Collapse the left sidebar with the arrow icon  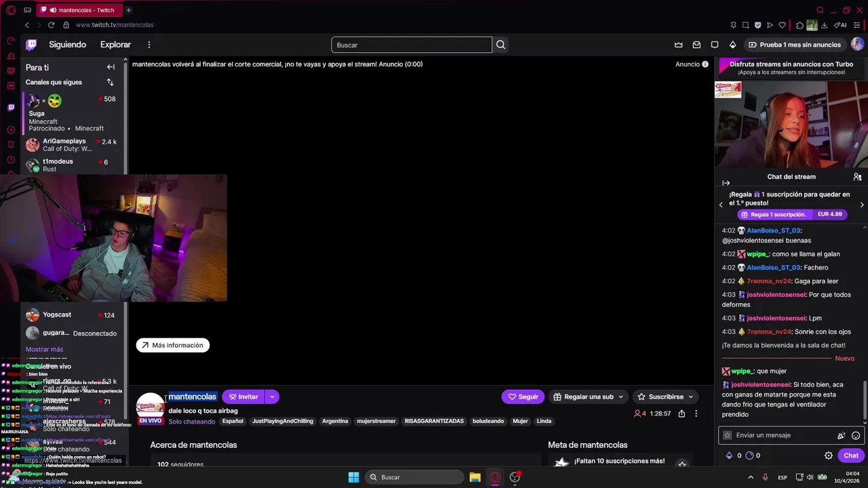pyautogui.click(x=111, y=67)
